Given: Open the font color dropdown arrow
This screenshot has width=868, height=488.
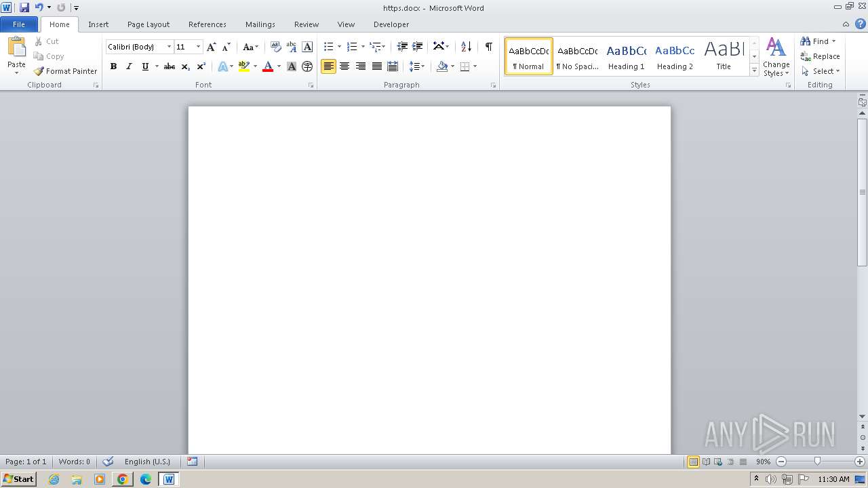Looking at the screenshot, I should 279,66.
